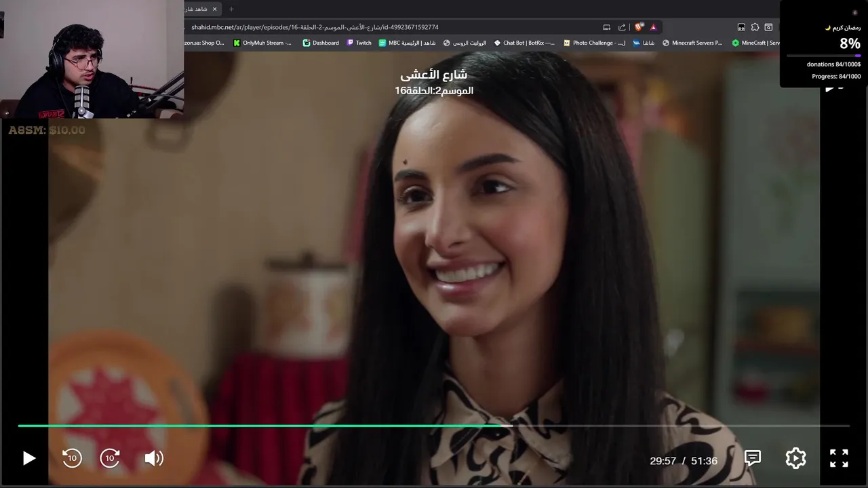The width and height of the screenshot is (868, 488).
Task: Open the MBC شاهد bookmark
Action: tap(408, 43)
